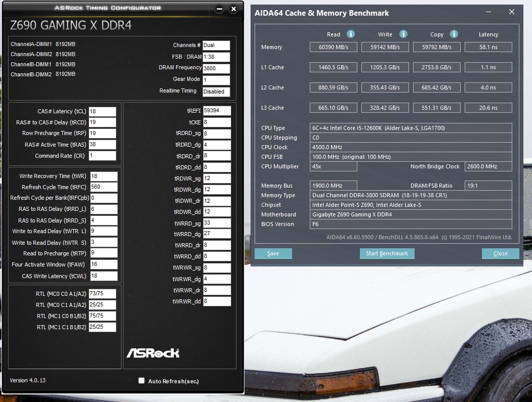Click the Four Activate Window (tFAW) field

(x=104, y=265)
